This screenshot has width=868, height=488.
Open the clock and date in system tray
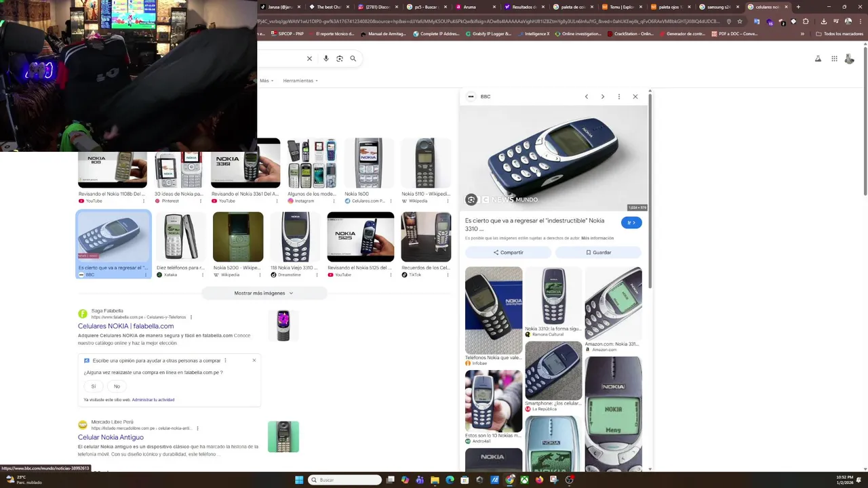844,480
